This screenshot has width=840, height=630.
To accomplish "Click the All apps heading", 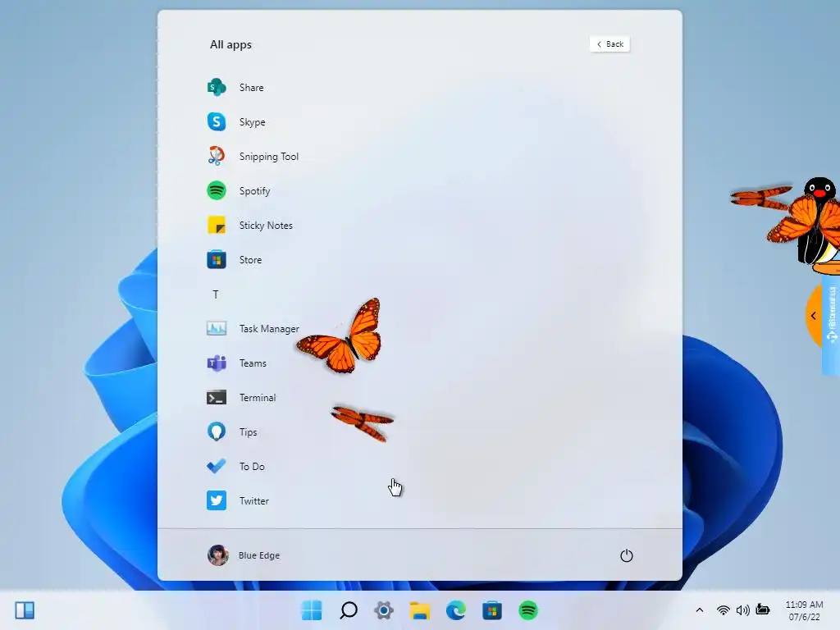I will (231, 44).
